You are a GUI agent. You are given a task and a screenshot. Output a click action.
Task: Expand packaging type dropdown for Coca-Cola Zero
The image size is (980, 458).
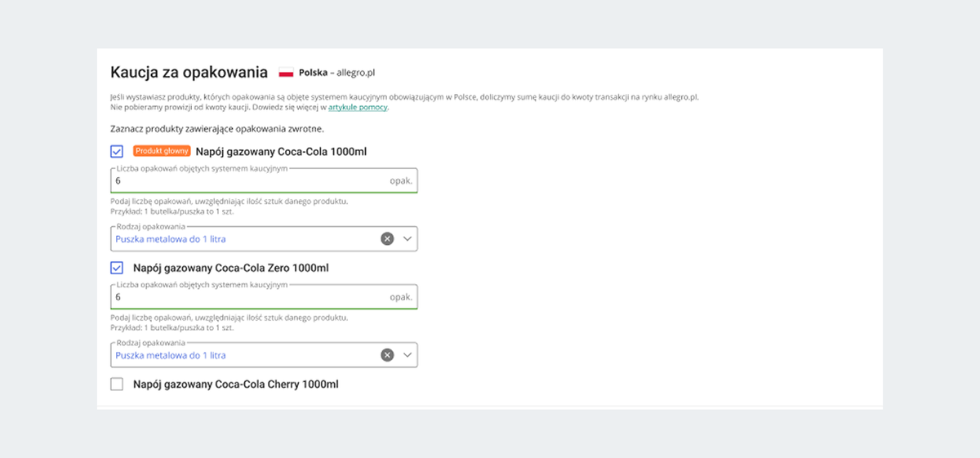pyautogui.click(x=408, y=355)
